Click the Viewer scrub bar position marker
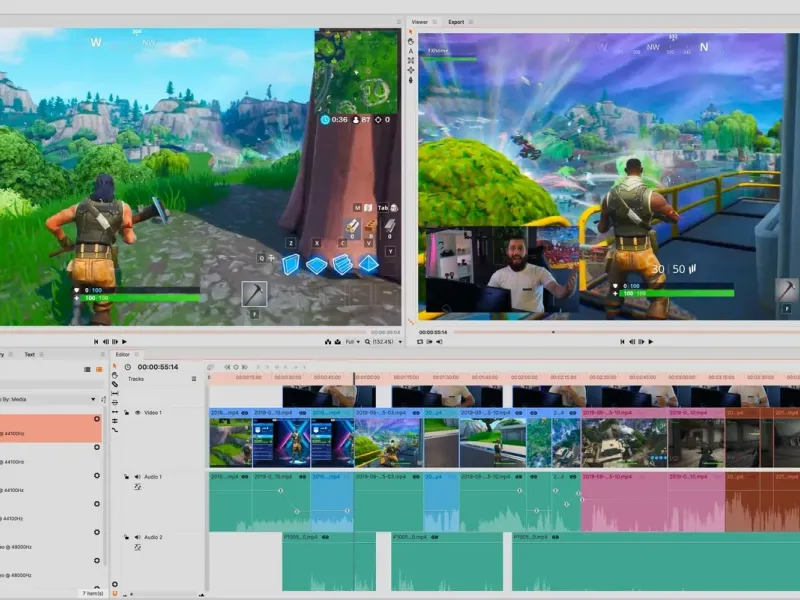The width and height of the screenshot is (800, 600). click(553, 332)
